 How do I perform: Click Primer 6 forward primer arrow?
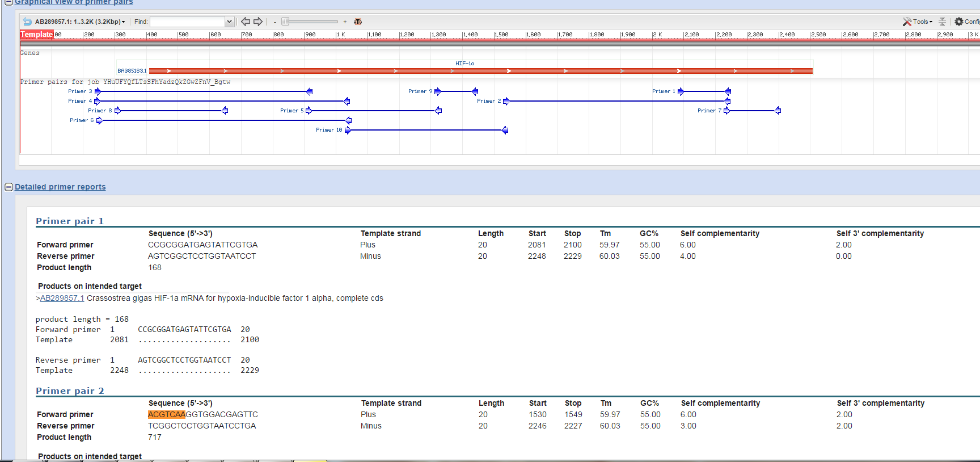[99, 120]
